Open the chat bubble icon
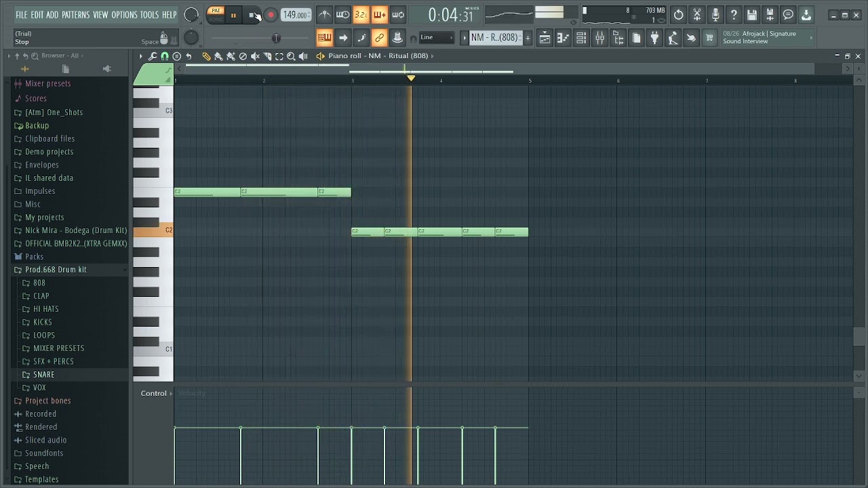 788,15
